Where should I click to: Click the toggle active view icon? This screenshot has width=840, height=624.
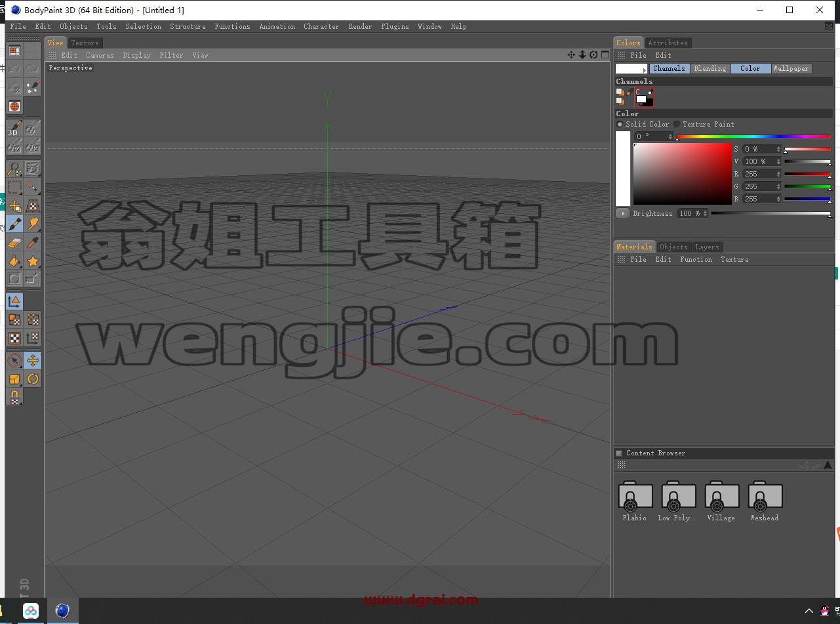coord(605,55)
